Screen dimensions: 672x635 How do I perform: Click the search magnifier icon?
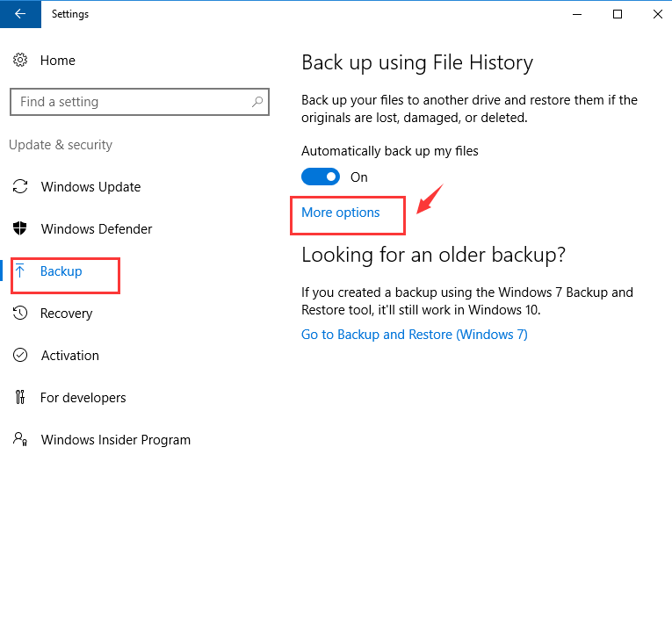point(257,102)
